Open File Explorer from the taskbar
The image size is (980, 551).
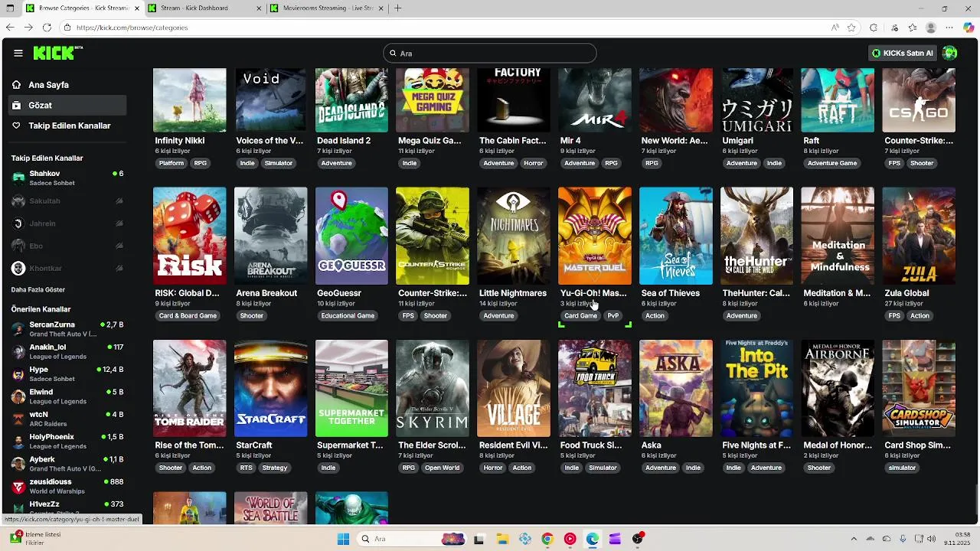[502, 539]
